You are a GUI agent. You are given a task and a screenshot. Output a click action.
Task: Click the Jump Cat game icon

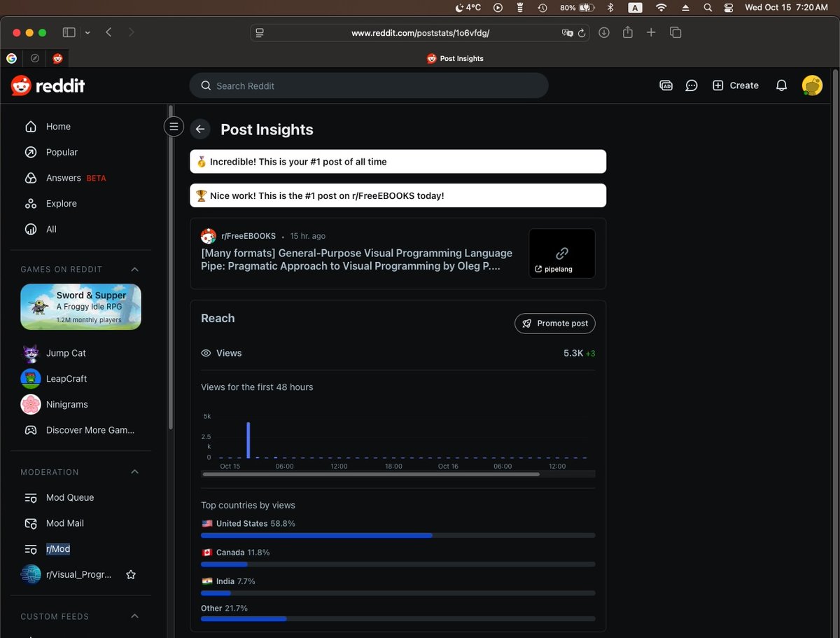point(31,353)
